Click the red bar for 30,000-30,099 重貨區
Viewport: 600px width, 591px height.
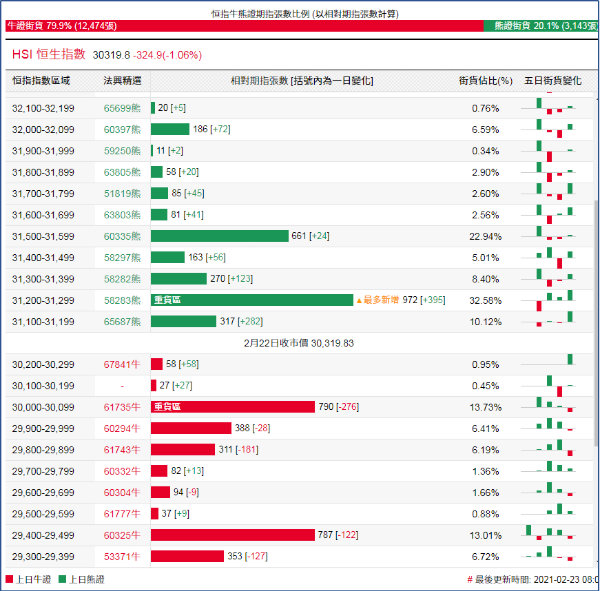(x=233, y=407)
